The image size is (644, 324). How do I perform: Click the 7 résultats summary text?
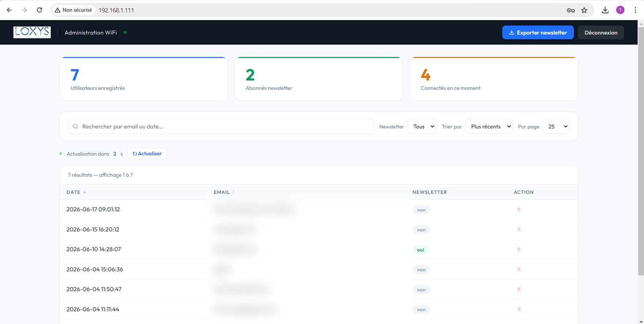coord(100,175)
